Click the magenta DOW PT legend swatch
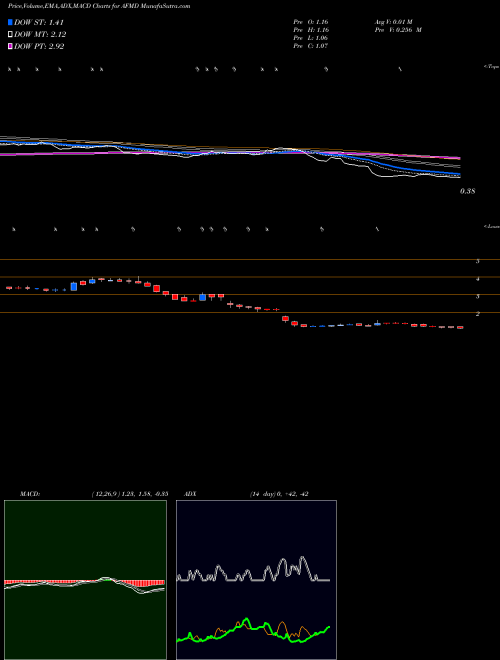 (10, 46)
